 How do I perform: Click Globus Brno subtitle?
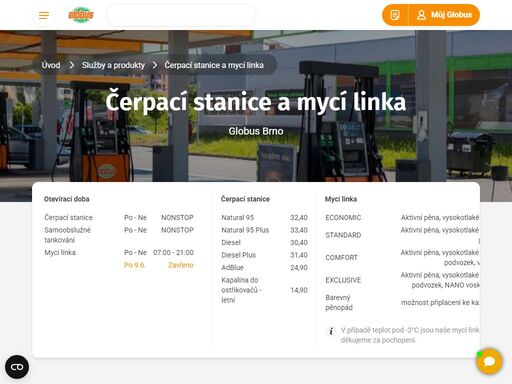(x=256, y=131)
